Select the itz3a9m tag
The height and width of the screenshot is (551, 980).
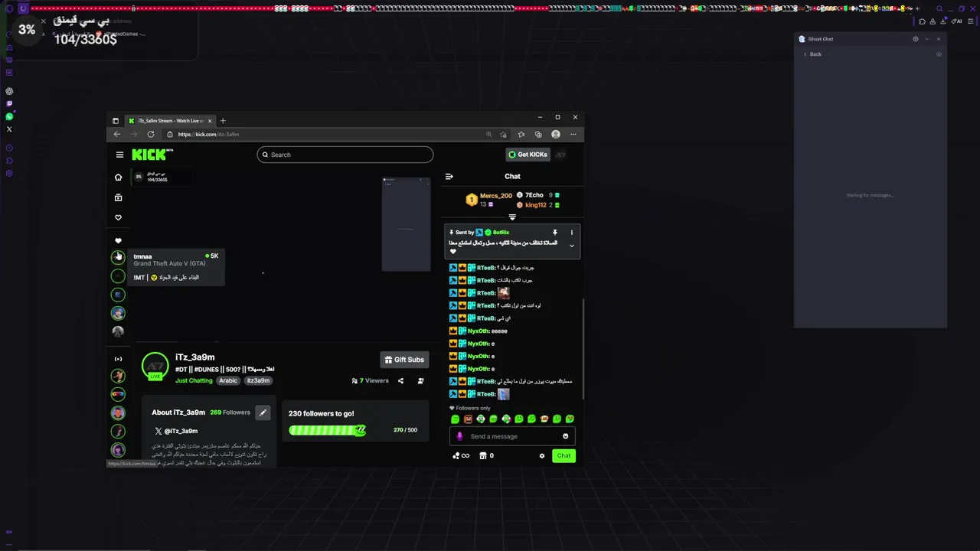tap(258, 380)
